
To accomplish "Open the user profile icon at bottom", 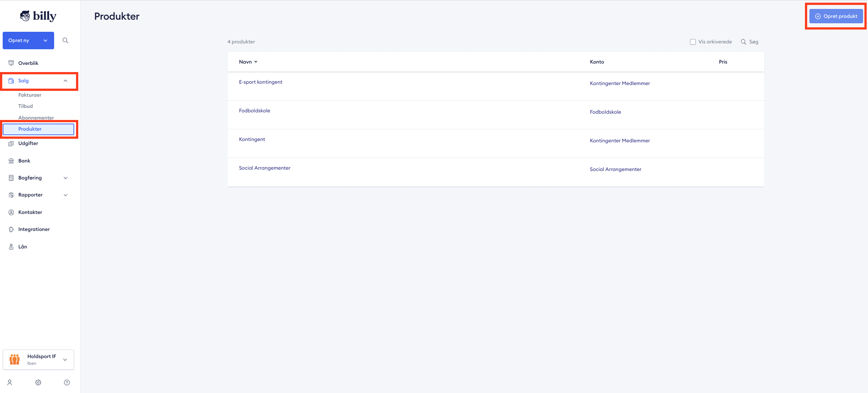I will (x=10, y=383).
